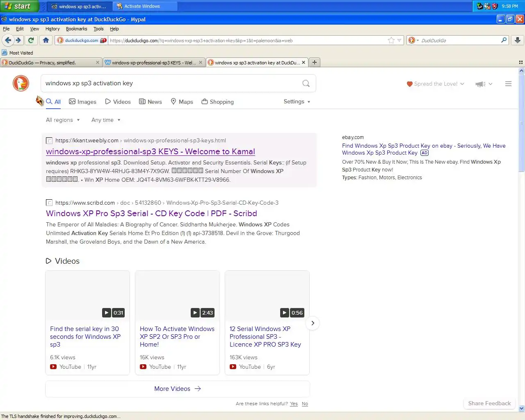
Task: Play the 0:31 video thumbnail
Action: [87, 295]
